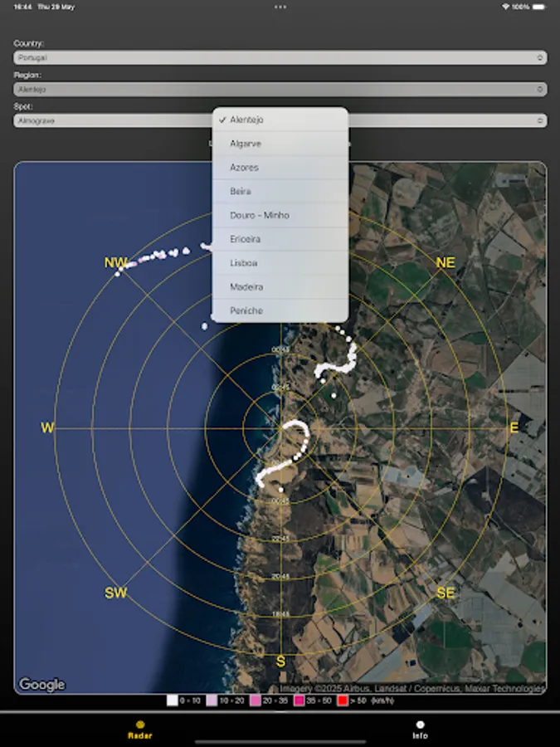Screen dimensions: 560x747
Task: Open the Region dropdown showing Alentejo
Action: (x=280, y=89)
